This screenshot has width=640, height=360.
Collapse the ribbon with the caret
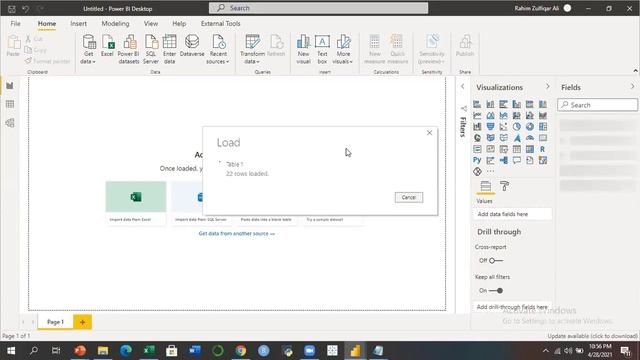click(635, 71)
